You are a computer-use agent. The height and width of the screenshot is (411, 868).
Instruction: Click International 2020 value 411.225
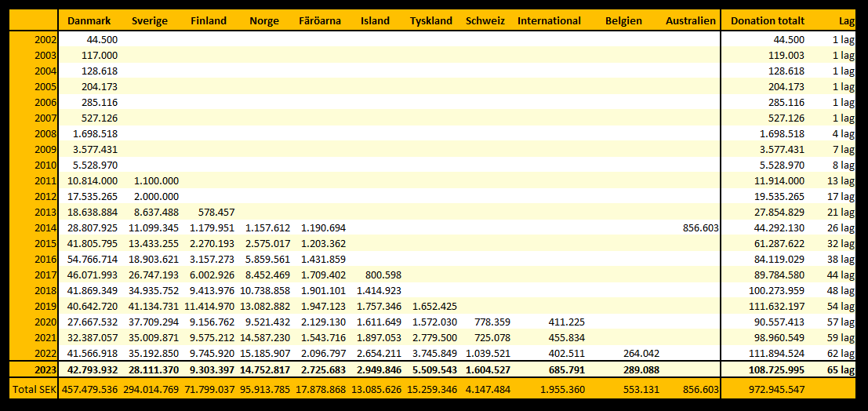click(x=566, y=322)
